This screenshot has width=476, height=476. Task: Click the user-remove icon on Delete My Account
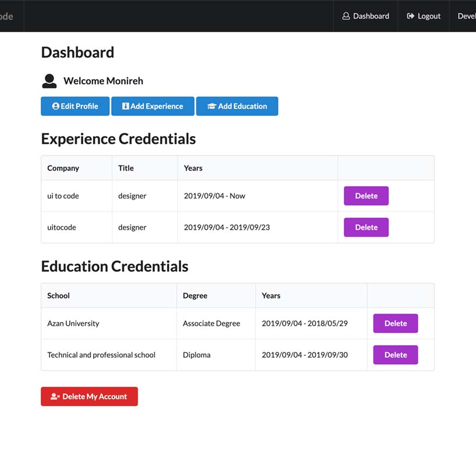click(55, 397)
